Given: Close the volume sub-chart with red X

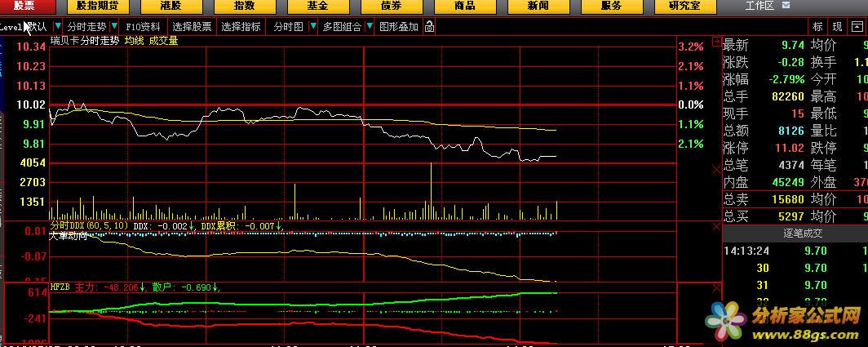Looking at the screenshot, I should tap(717, 169).
